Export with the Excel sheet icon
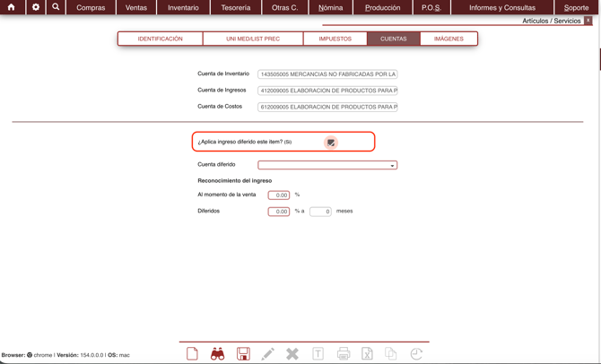The width and height of the screenshot is (601, 364). click(x=367, y=353)
